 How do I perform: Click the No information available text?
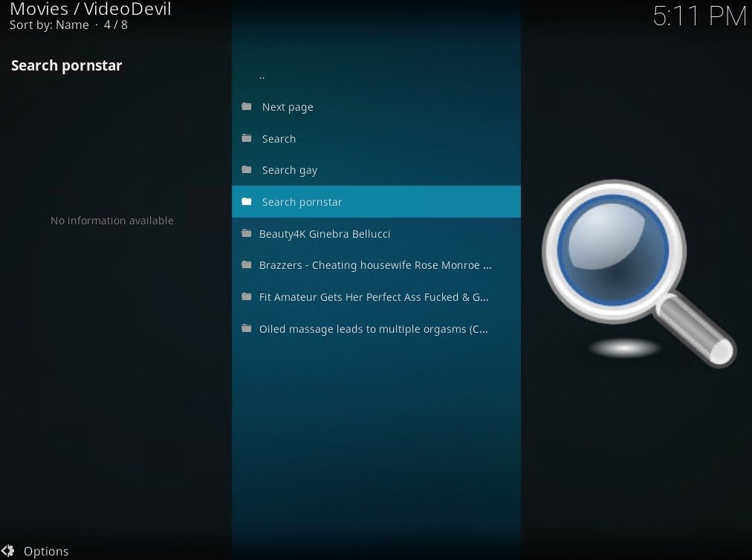pyautogui.click(x=111, y=221)
